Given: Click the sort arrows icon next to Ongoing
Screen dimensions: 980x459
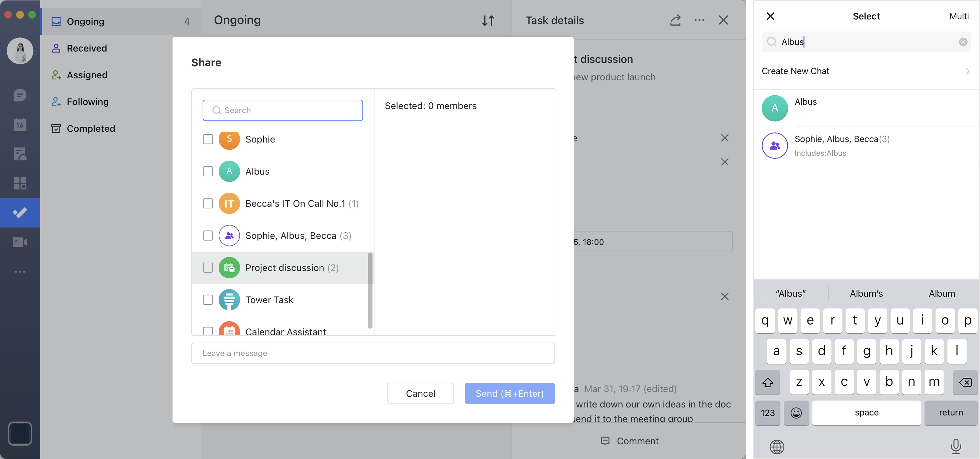Looking at the screenshot, I should tap(488, 20).
